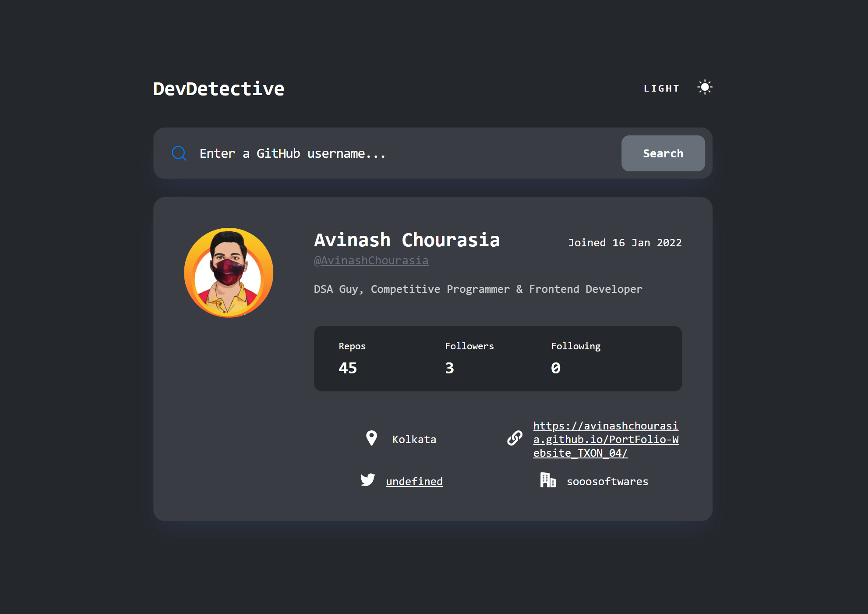Click the sun icon for light mode

tap(705, 87)
